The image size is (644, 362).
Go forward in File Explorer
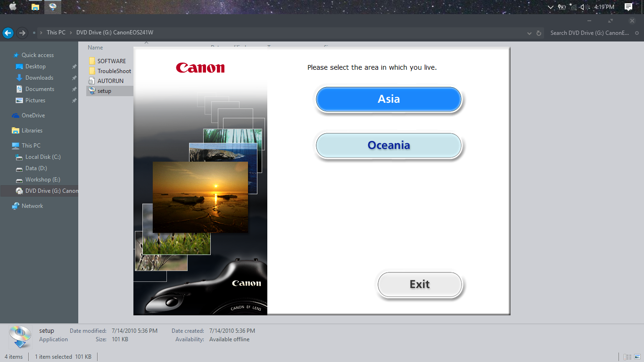[22, 33]
